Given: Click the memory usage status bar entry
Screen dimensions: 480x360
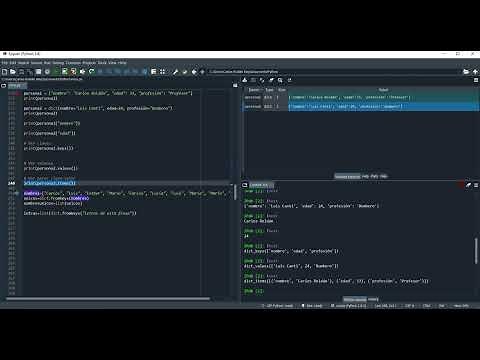Looking at the screenshot, I should coord(461,306).
